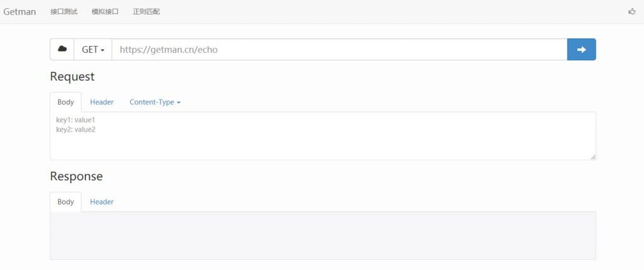Click the Response section heading
Image resolution: width=644 pixels, height=270 pixels.
pos(76,176)
